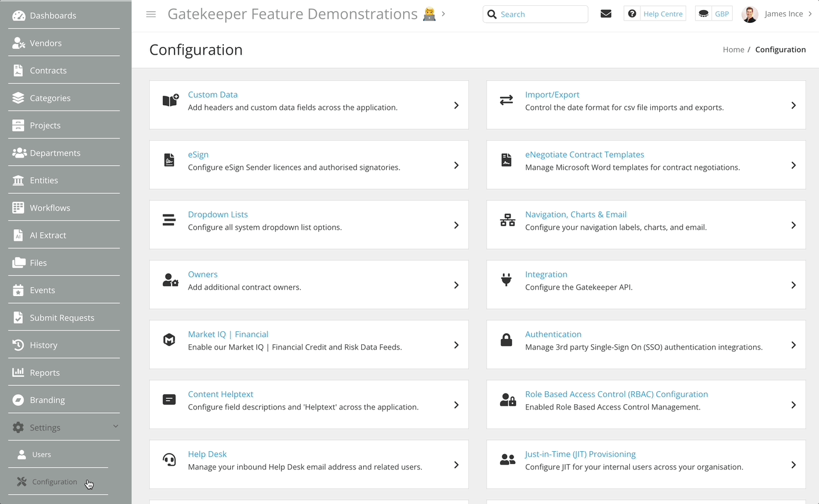Viewport: 819px width, 504px height.
Task: Open messages via the envelope icon
Action: click(x=606, y=13)
